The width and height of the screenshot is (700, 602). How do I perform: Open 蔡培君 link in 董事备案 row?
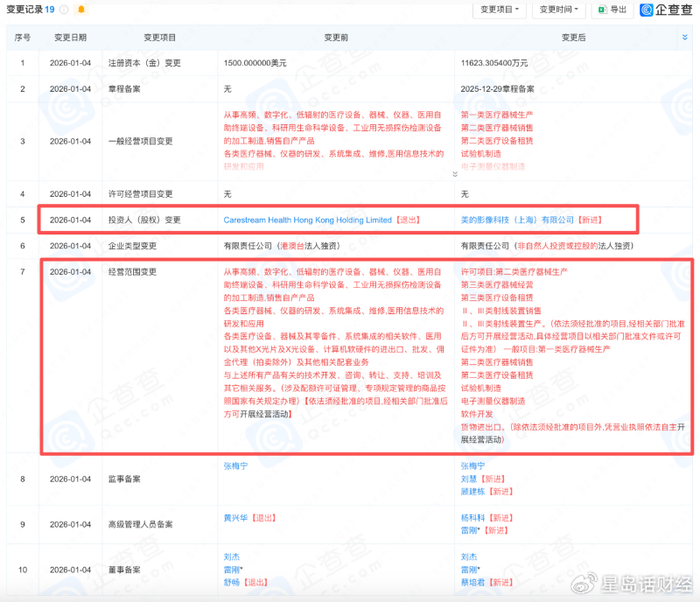click(473, 582)
